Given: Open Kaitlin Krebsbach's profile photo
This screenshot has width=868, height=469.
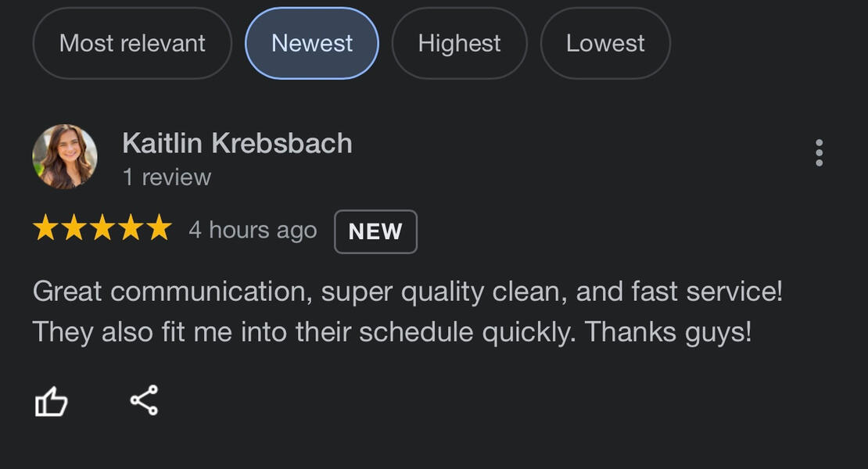Looking at the screenshot, I should tap(65, 156).
